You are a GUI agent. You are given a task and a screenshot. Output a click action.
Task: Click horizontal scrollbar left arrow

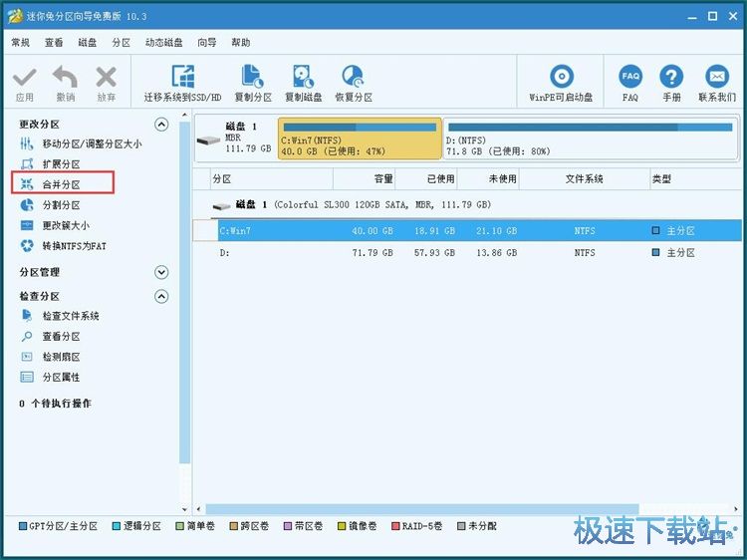point(198,508)
